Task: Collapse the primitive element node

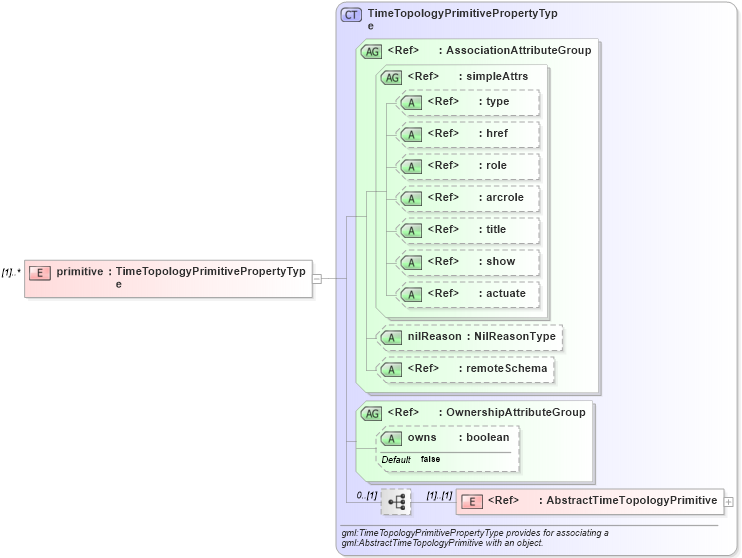Action: point(317,279)
